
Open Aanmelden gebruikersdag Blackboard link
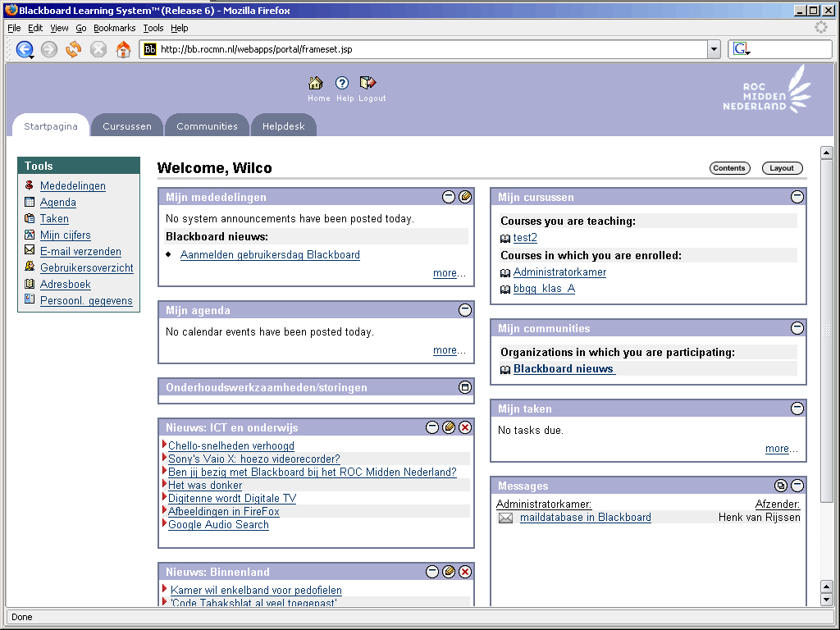pyautogui.click(x=270, y=255)
